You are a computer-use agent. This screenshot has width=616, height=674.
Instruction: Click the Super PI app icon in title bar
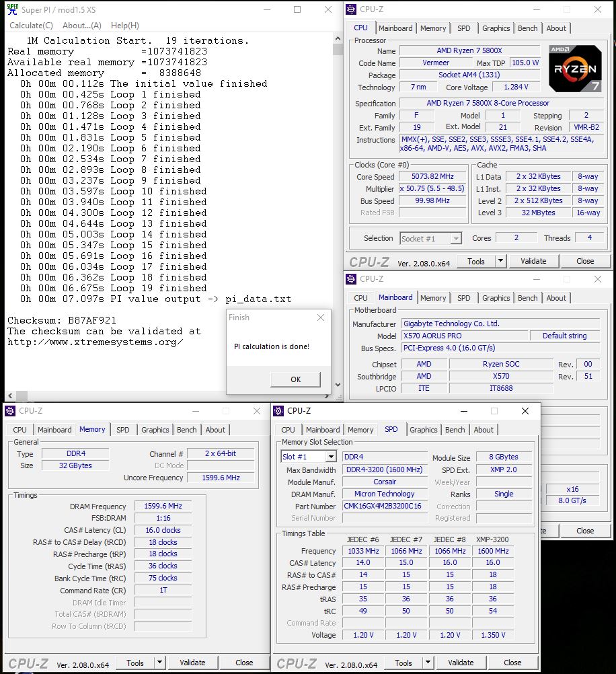(13, 9)
